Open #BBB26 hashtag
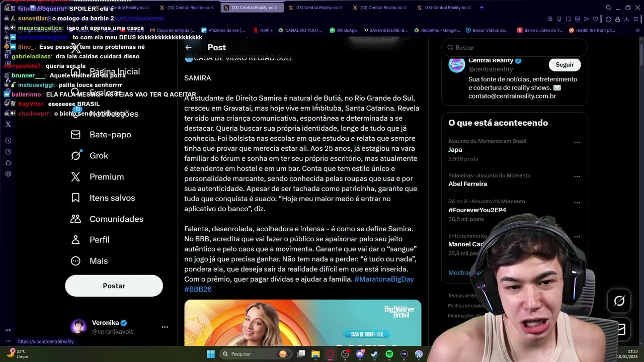Image resolution: width=644 pixels, height=362 pixels. click(198, 289)
